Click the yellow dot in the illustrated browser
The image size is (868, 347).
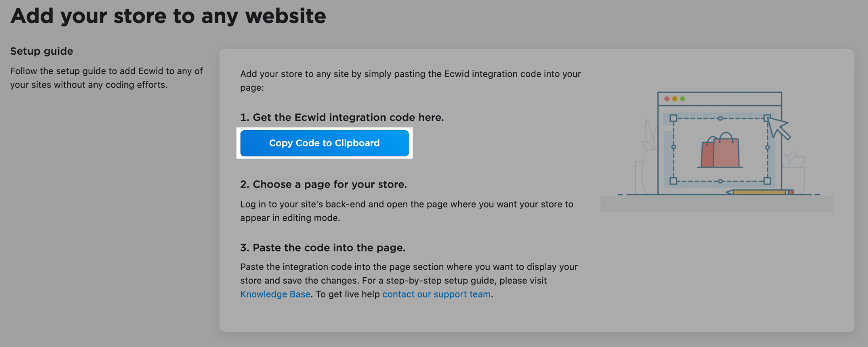(675, 99)
